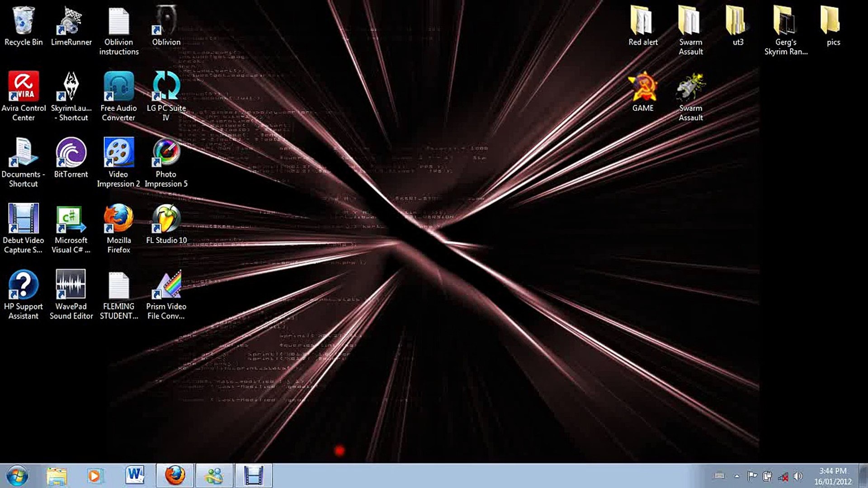Select the Recycle Bin desktop icon
Image resolution: width=868 pixels, height=488 pixels.
point(23,21)
